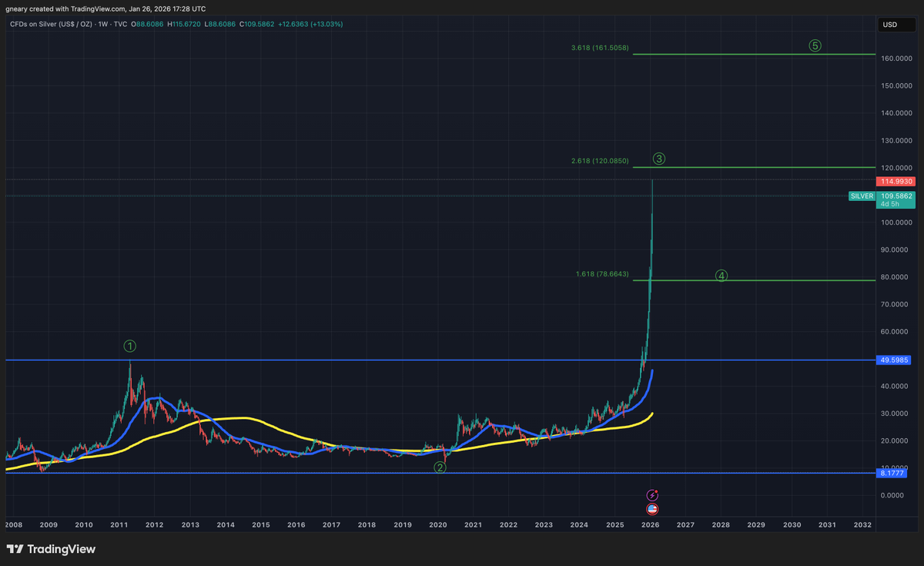This screenshot has width=924, height=566.
Task: Select wave marker ① at the 2011 peak
Action: [x=130, y=346]
